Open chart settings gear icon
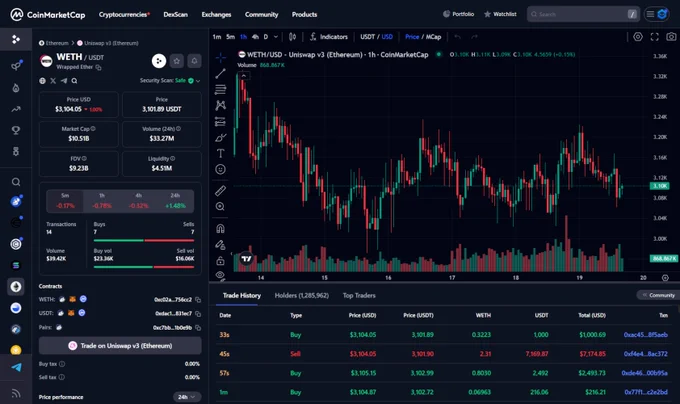This screenshot has height=404, width=680. pyautogui.click(x=638, y=37)
